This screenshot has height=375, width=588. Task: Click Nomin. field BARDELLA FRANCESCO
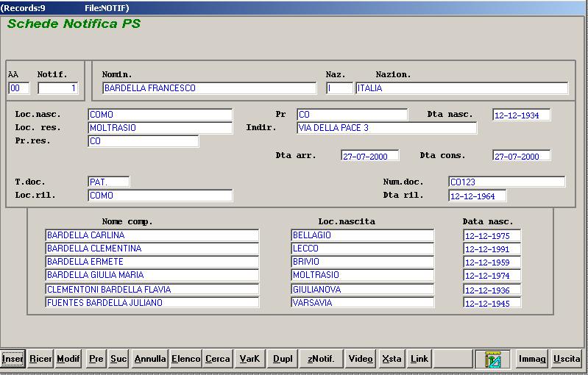click(209, 88)
